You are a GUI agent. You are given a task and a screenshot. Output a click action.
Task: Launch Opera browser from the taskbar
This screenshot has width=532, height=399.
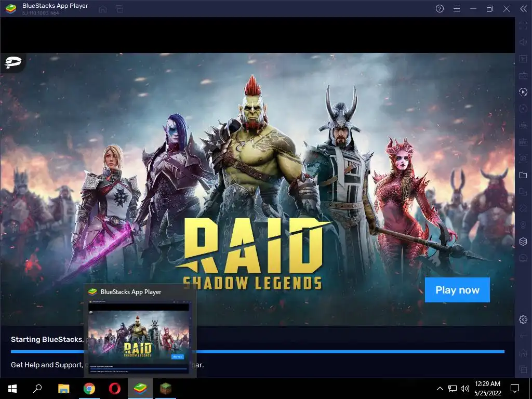coord(115,389)
